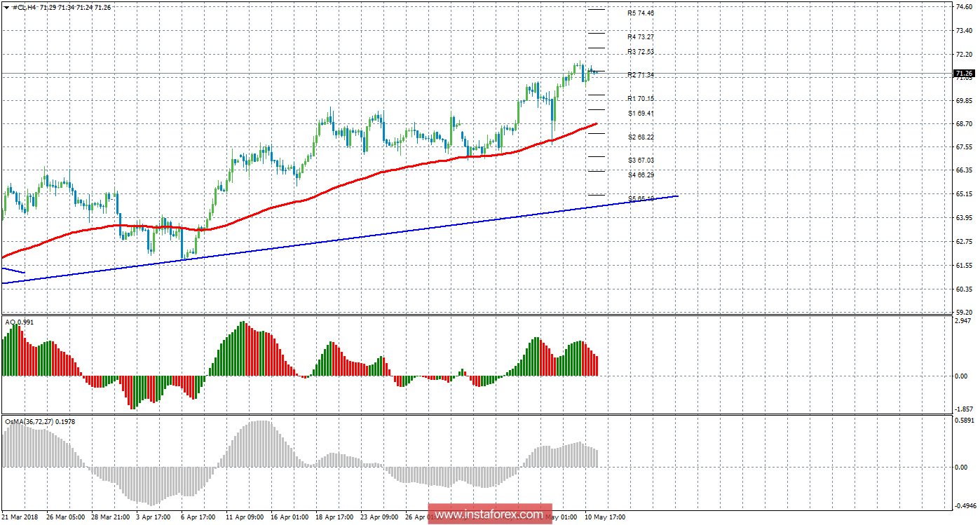The image size is (980, 525).
Task: Click the 69.85 price axis value
Action: (964, 100)
